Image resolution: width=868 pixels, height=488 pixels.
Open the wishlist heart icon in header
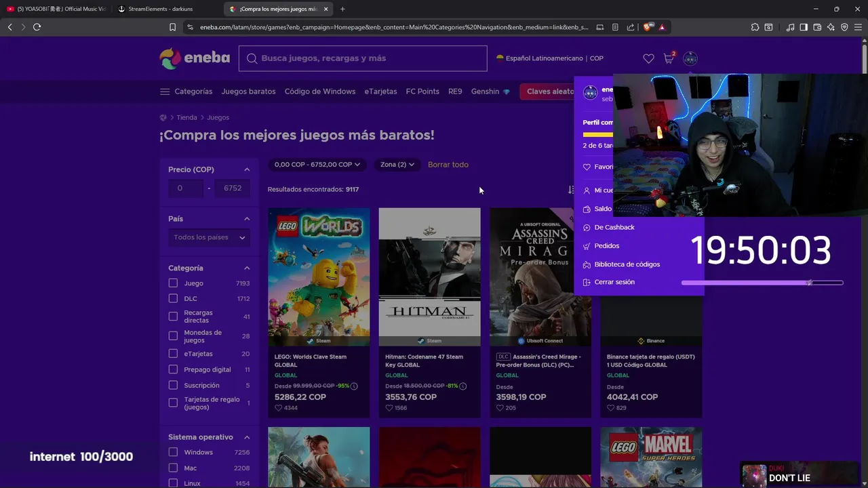[648, 58]
